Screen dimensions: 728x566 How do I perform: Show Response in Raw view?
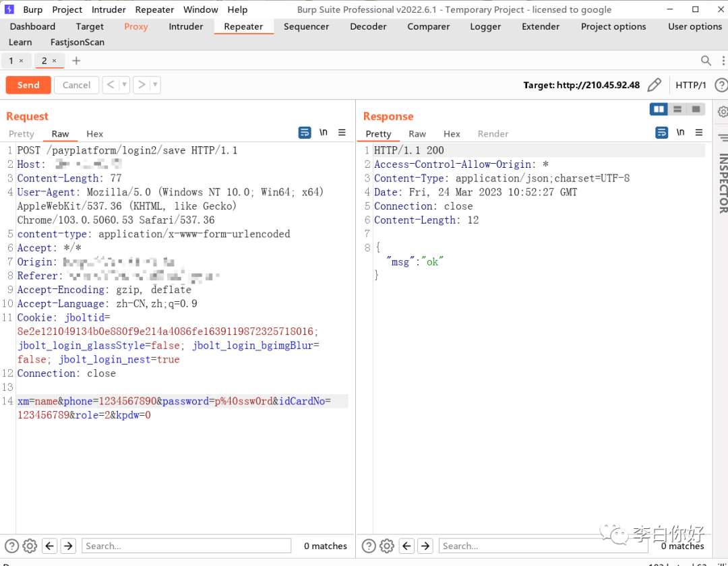[417, 133]
